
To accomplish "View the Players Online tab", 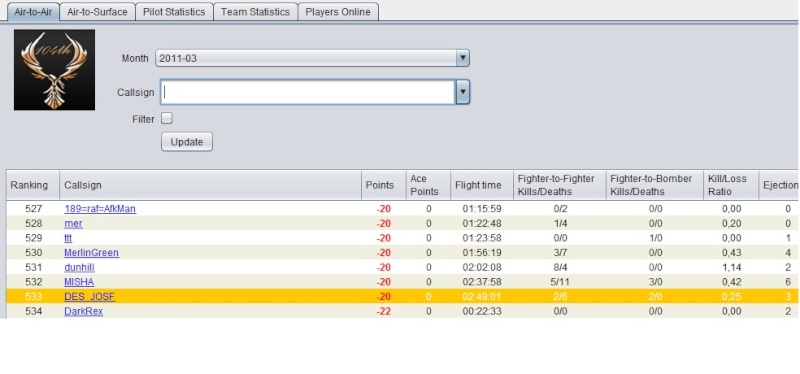I will tap(338, 12).
